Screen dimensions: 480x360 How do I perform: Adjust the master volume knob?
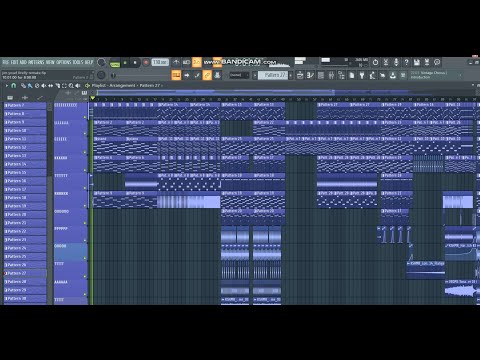[101, 62]
